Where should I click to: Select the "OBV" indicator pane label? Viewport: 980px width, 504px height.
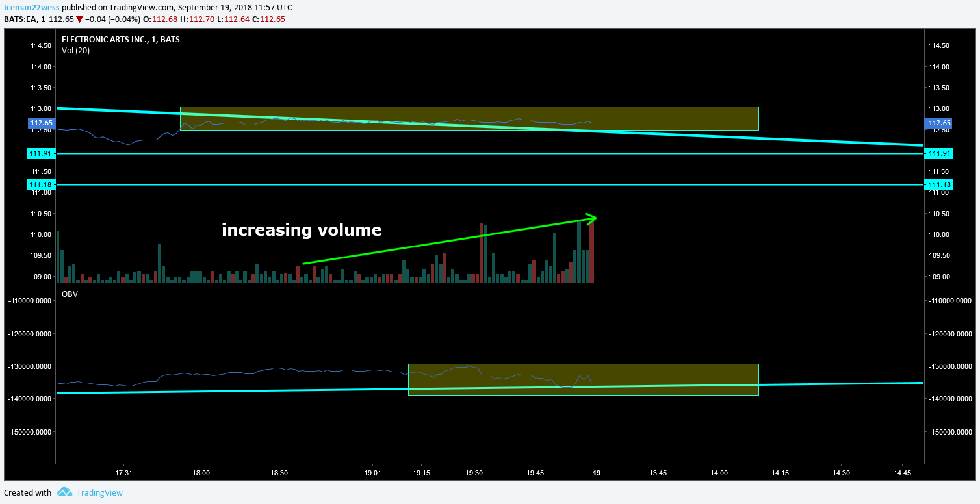[70, 294]
